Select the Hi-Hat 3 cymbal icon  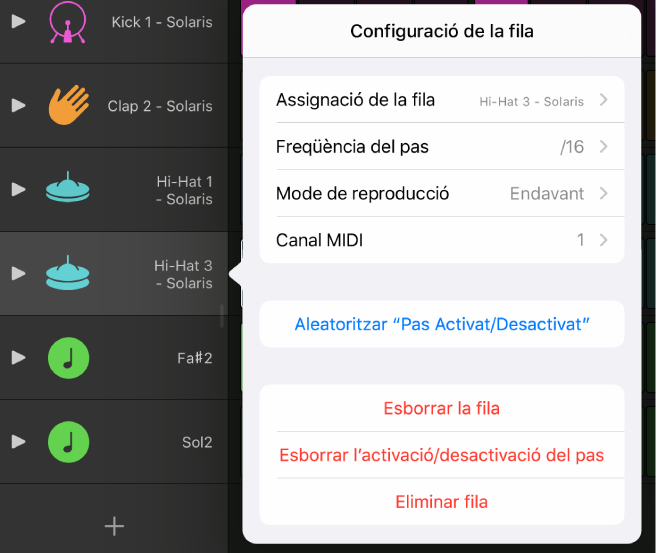tap(67, 273)
